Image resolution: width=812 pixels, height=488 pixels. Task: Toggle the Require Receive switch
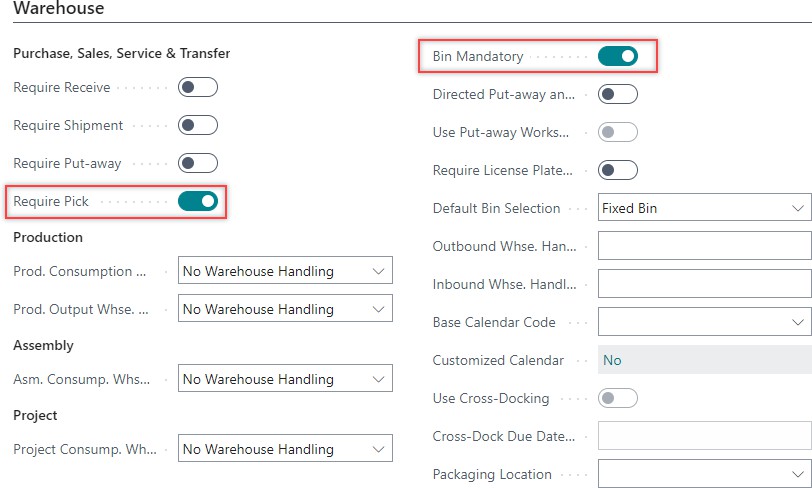(x=197, y=88)
